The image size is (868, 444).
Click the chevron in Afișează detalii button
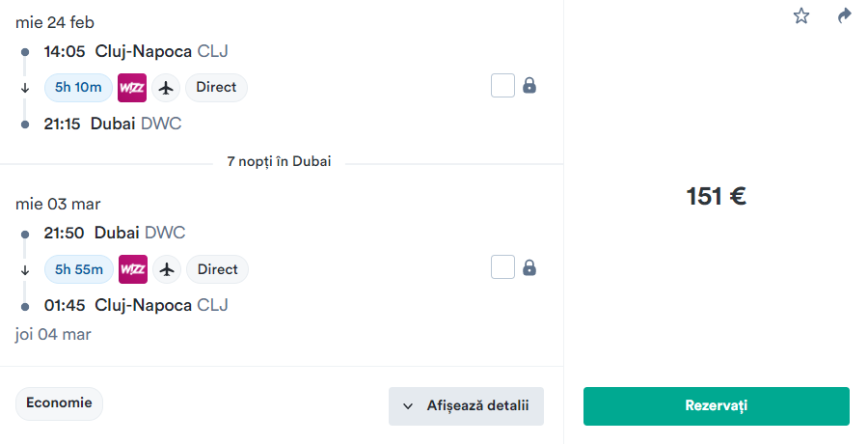click(x=408, y=406)
